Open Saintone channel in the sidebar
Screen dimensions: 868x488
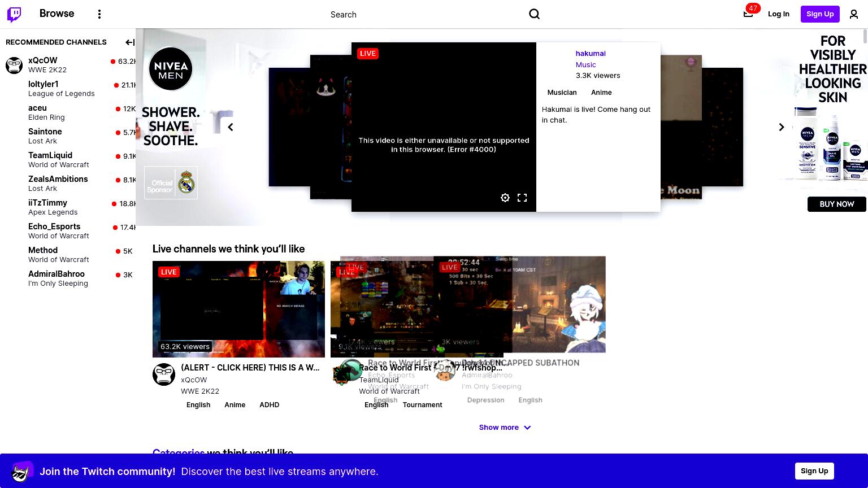click(x=68, y=136)
